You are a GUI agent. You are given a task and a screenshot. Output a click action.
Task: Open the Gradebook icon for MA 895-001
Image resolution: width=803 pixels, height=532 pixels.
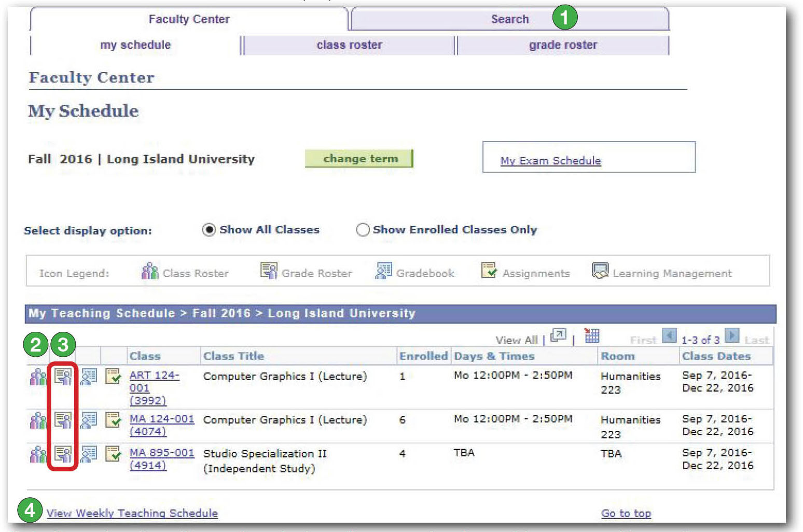click(89, 455)
